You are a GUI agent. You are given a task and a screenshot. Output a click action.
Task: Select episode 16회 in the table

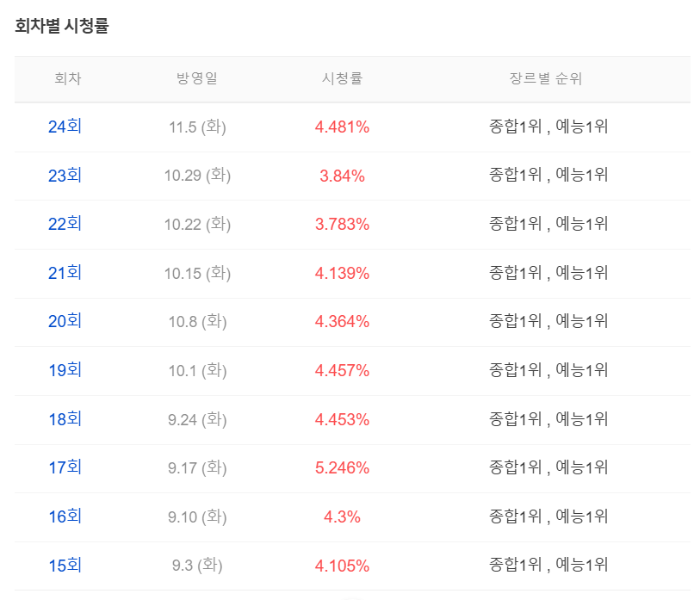[65, 516]
